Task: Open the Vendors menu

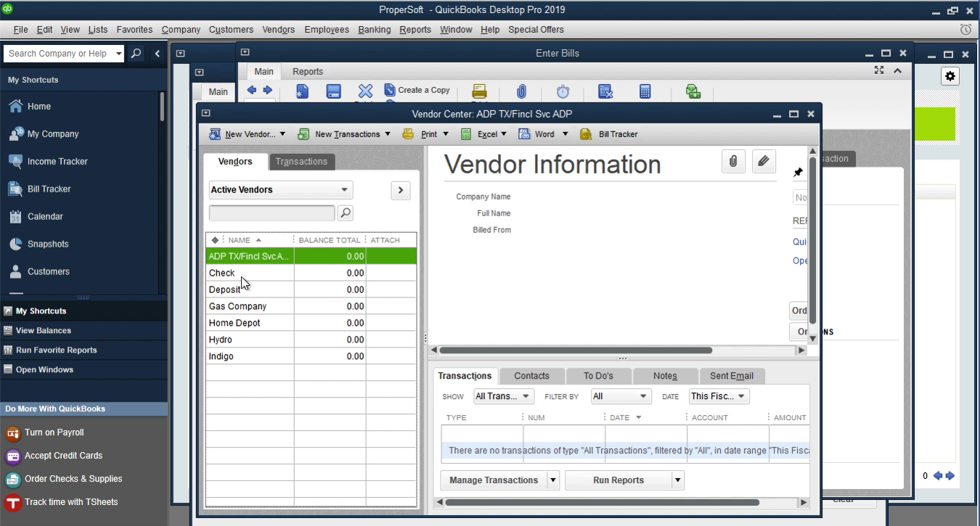Action: click(x=279, y=30)
